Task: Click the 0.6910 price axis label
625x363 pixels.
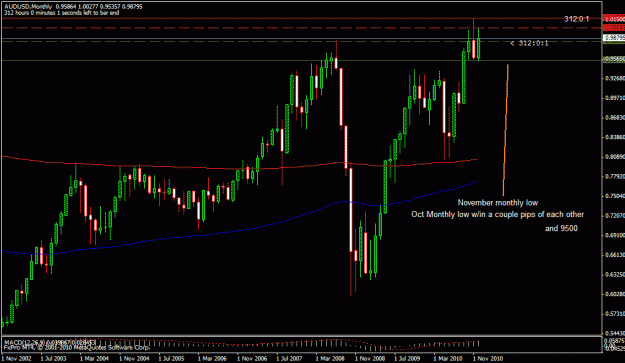Action: [614, 235]
